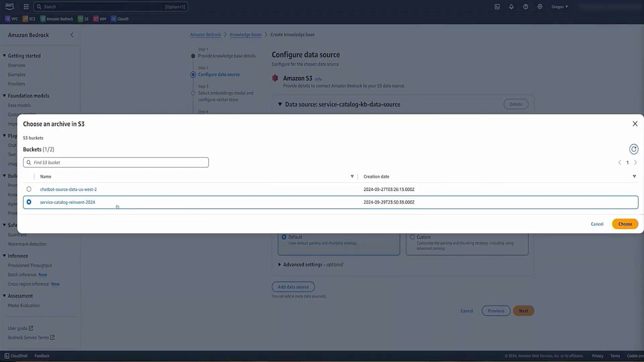Go to previous page of buckets

point(619,162)
